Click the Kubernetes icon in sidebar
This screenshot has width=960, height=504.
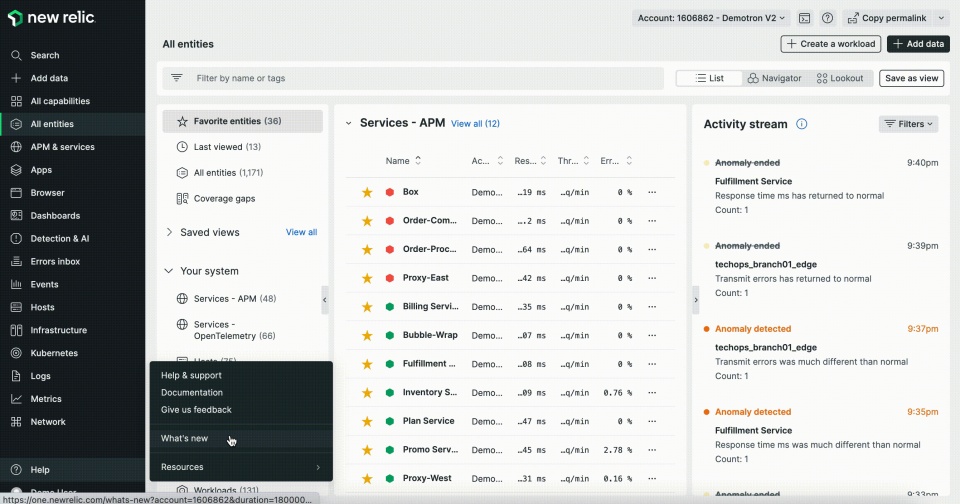pos(17,353)
